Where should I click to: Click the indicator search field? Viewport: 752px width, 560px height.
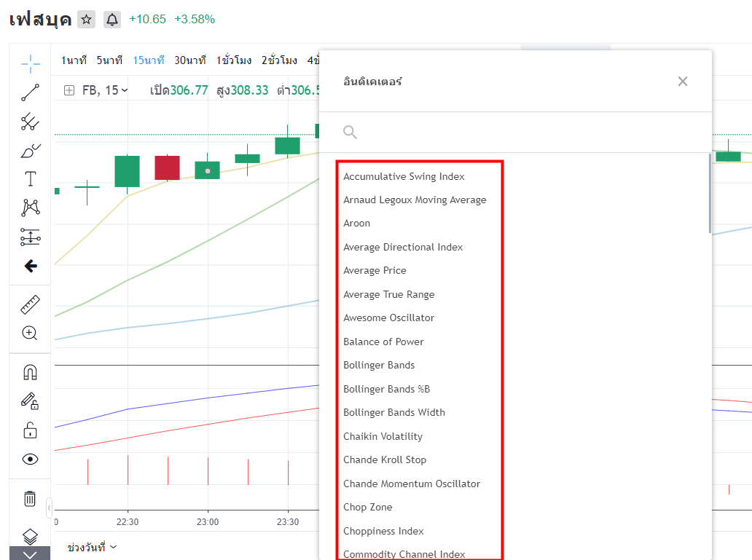click(x=474, y=132)
